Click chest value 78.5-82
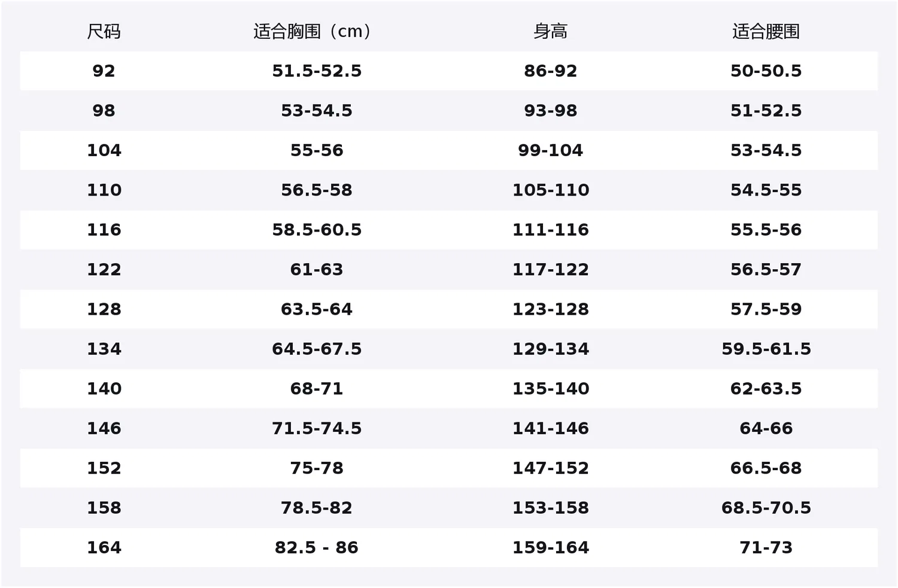 tap(317, 508)
